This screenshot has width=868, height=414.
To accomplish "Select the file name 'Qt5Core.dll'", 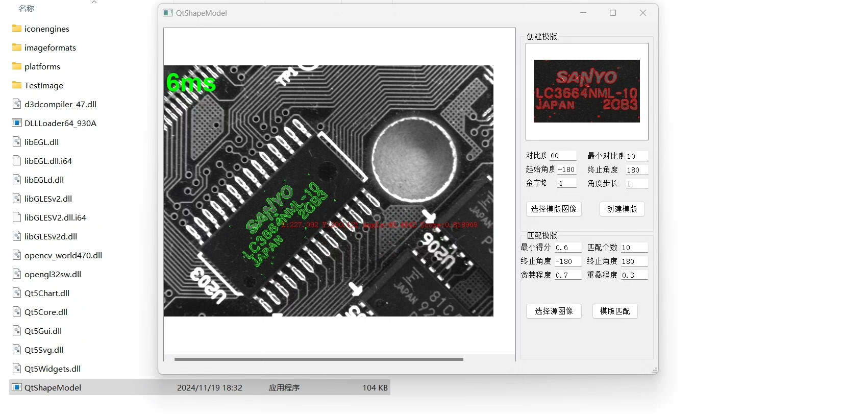I will point(46,312).
